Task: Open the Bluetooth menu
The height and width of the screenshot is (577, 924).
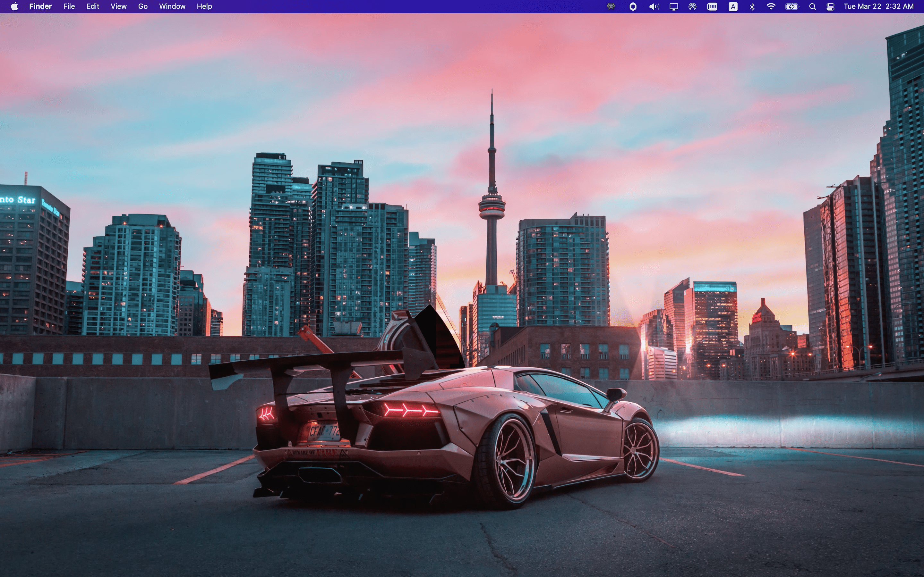Action: (752, 6)
